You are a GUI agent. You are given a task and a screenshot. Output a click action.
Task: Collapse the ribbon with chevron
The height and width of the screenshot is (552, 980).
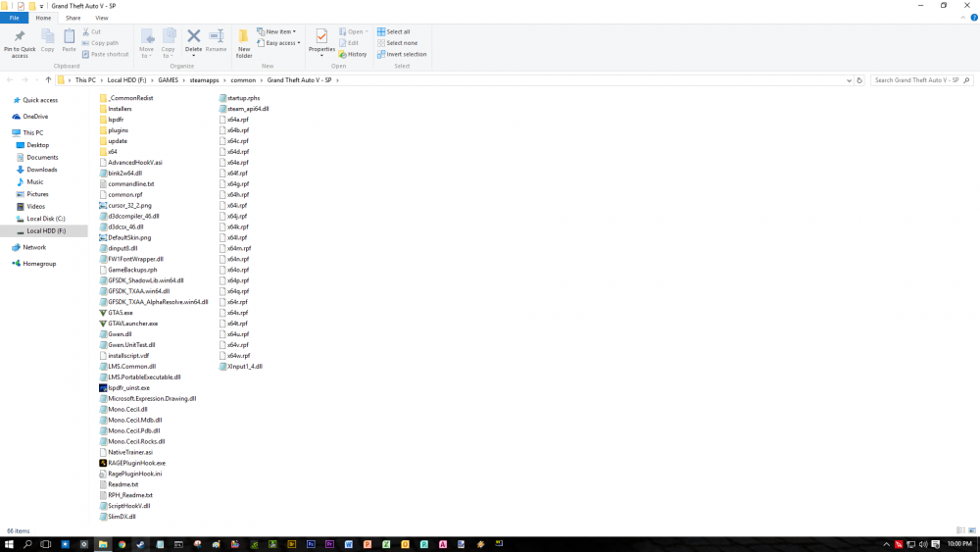[x=963, y=18]
